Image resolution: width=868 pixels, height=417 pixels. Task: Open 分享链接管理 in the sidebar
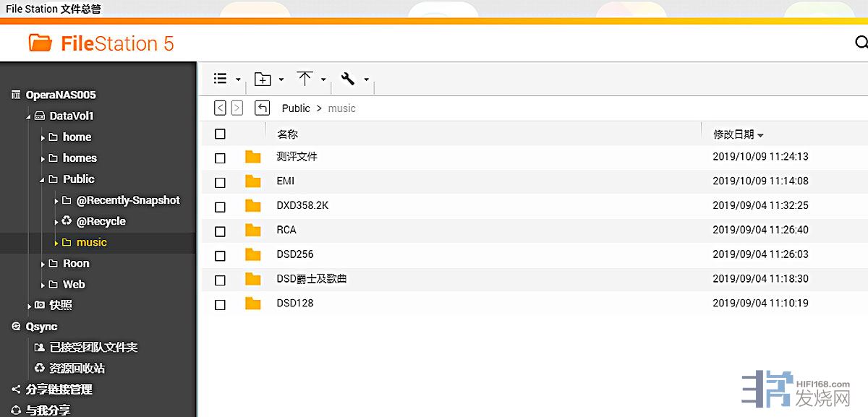click(59, 390)
